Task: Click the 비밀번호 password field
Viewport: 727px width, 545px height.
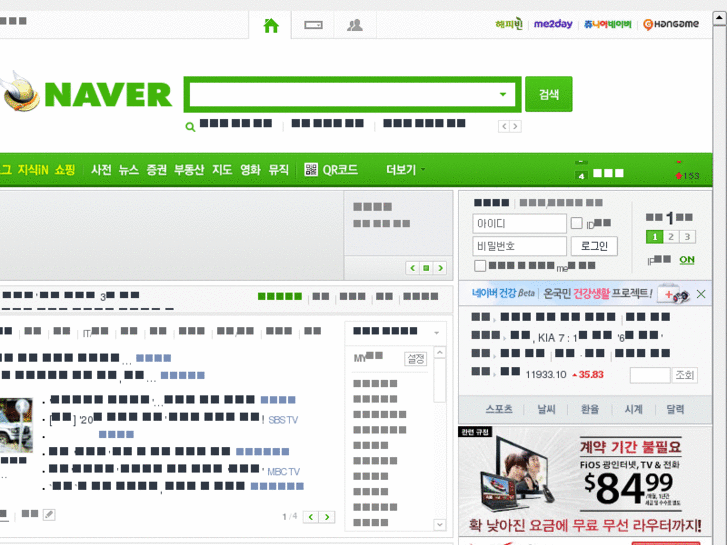Action: pos(519,246)
